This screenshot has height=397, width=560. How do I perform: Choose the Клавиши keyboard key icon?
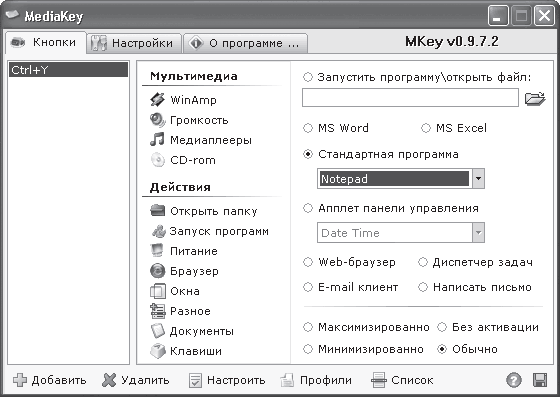158,351
